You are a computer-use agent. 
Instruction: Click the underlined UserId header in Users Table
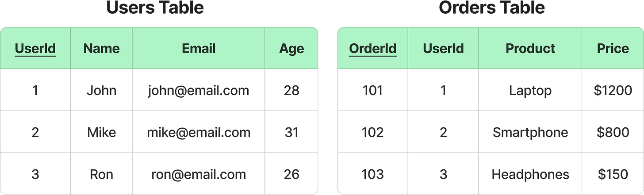pos(35,48)
